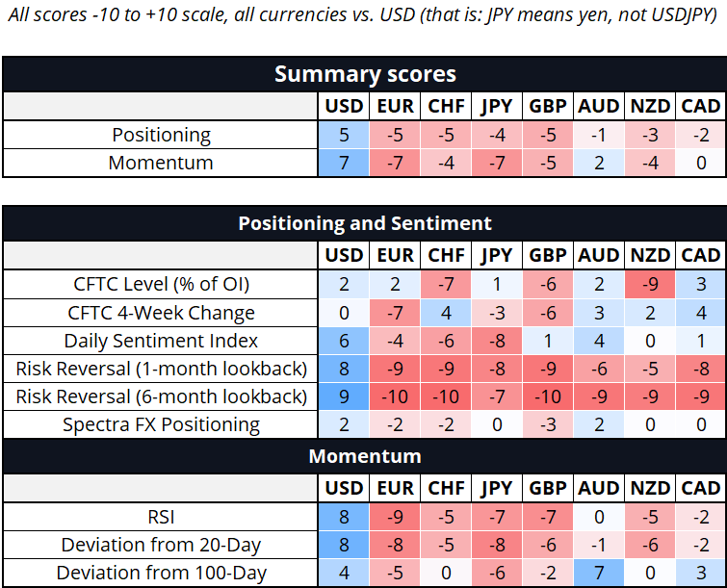Select the CHF CFTC 4-Week Change cell
The image size is (727, 588).
click(x=446, y=313)
